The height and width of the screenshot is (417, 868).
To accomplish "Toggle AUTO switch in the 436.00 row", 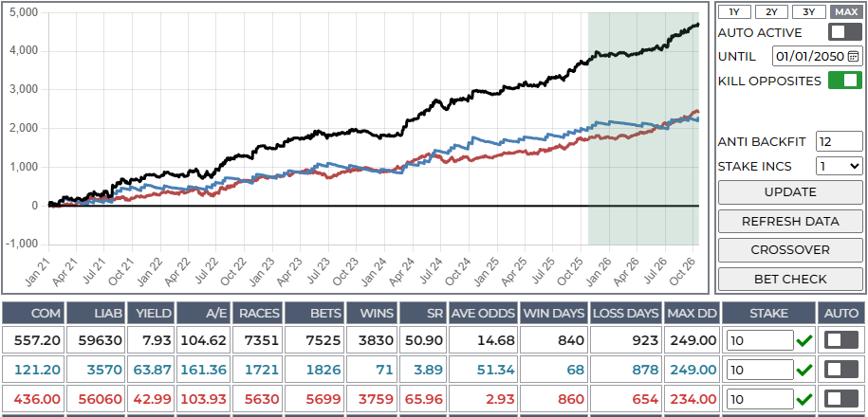I will coord(840,398).
